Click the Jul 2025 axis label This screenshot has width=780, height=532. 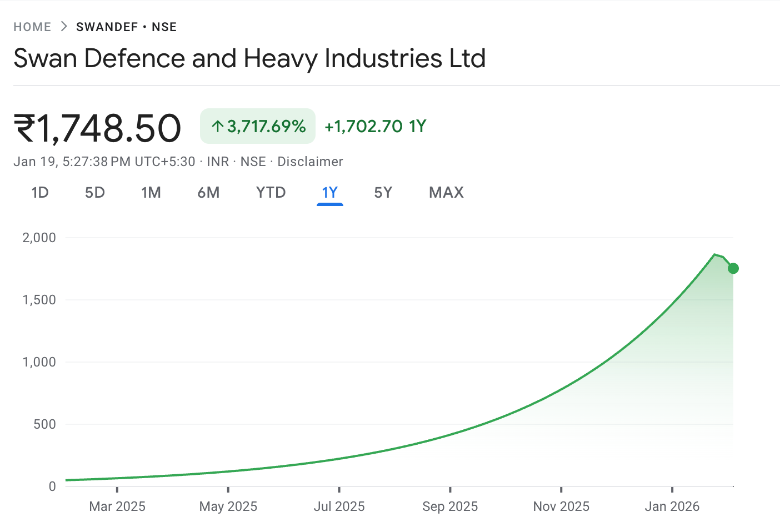339,506
